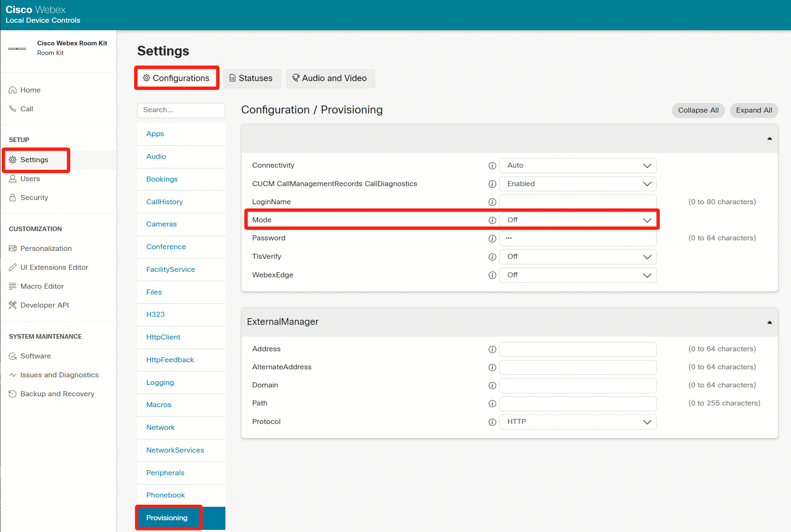Click the info icon beside LoginName
The width and height of the screenshot is (791, 532).
point(492,202)
